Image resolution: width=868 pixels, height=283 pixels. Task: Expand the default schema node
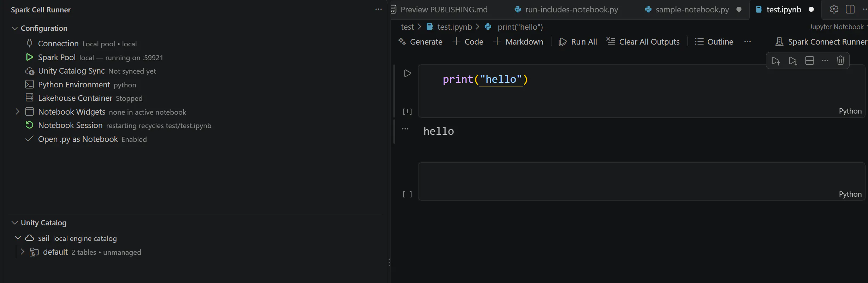coord(22,252)
